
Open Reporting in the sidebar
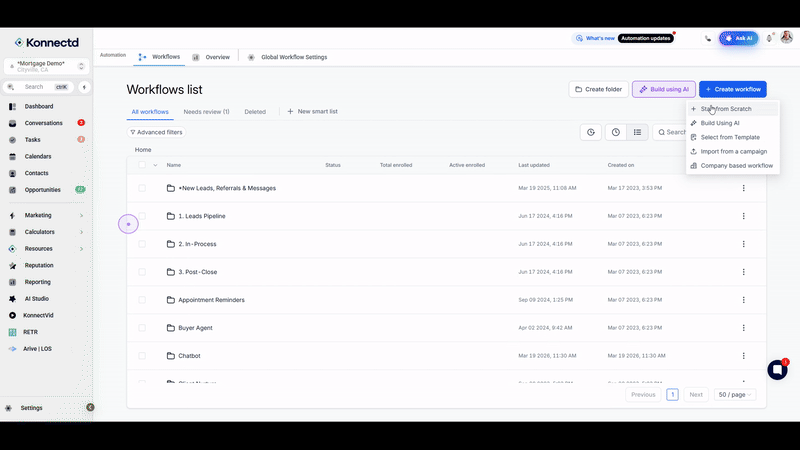[37, 282]
